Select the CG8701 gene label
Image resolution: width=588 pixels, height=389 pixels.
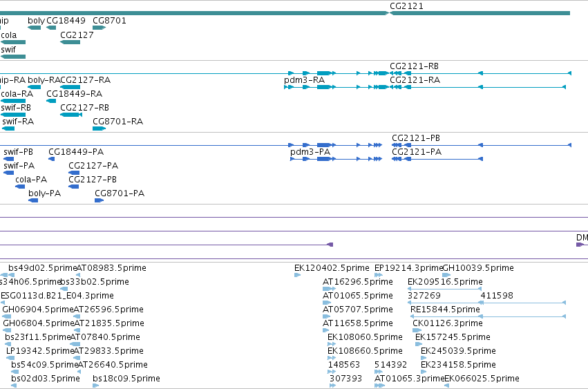point(109,21)
